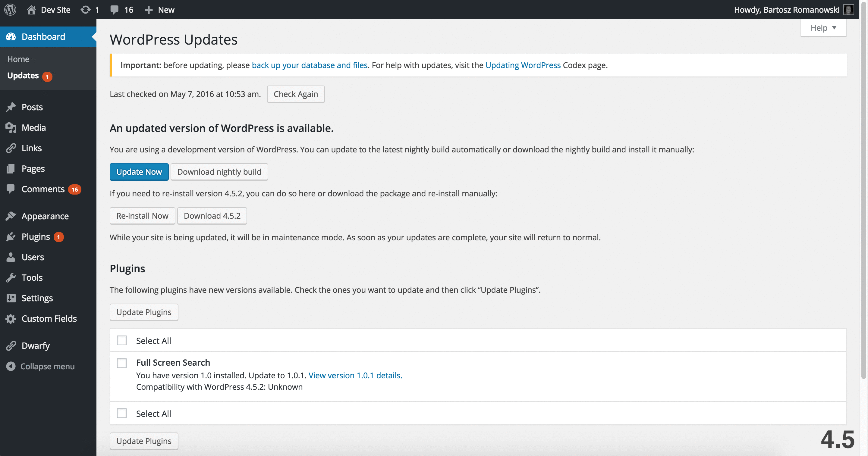Click the Posts pushpin icon
The width and height of the screenshot is (868, 456).
pos(11,107)
